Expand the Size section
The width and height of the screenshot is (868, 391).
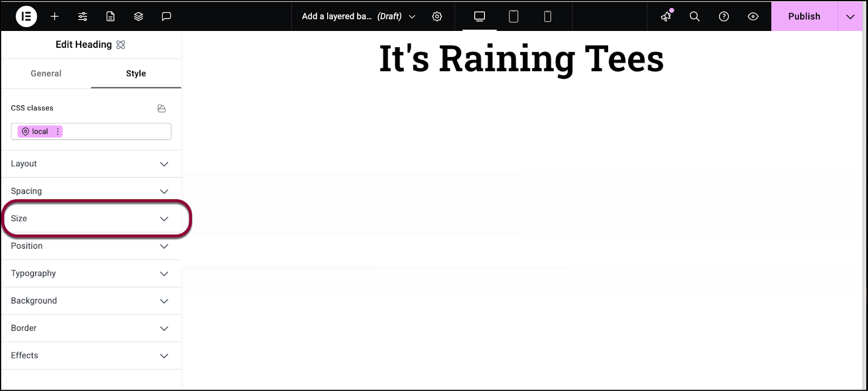(91, 218)
